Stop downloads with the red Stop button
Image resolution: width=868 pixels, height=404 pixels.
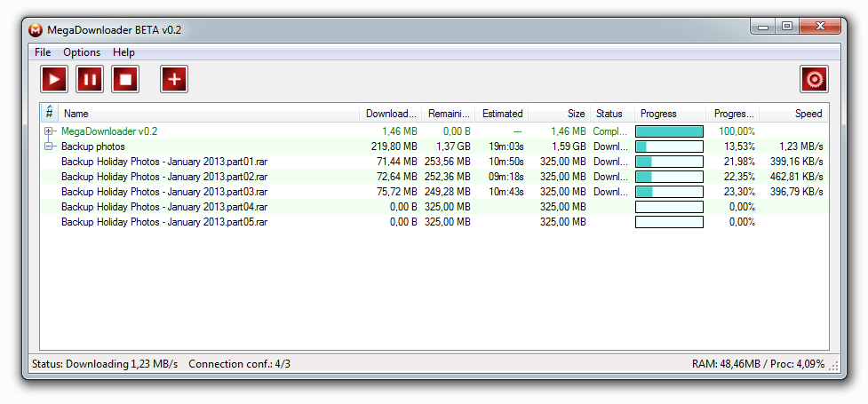[125, 79]
